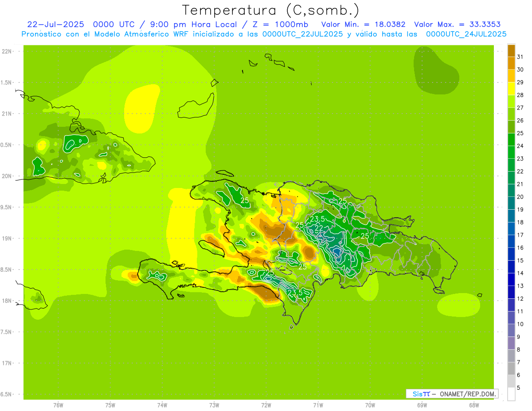The height and width of the screenshot is (411, 532).
Task: Click 'Valor Min. = 18.0382' readout
Action: tap(363, 24)
